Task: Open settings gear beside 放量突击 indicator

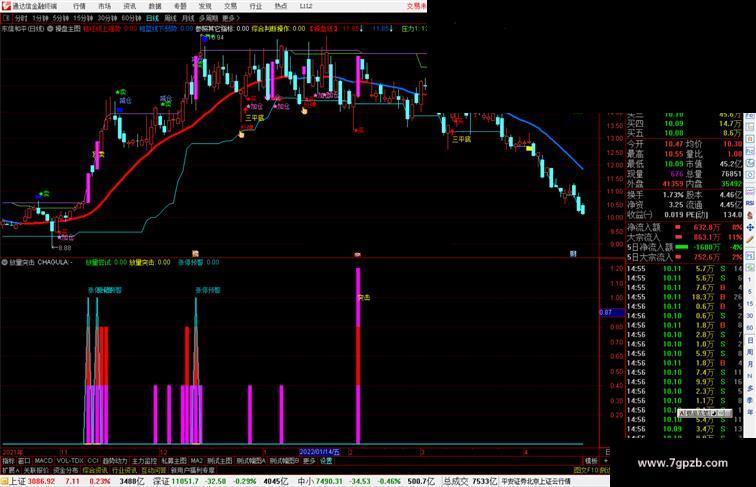Action: [x=5, y=263]
